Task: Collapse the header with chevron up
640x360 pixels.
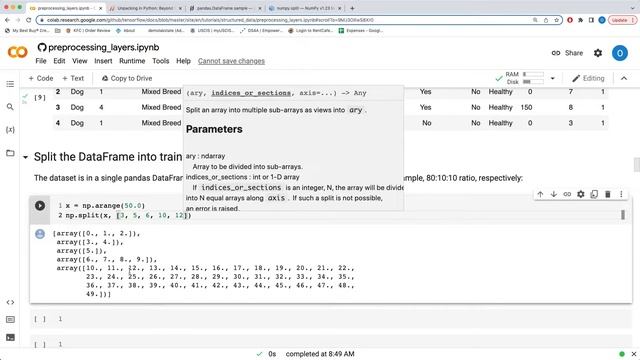Action: click(624, 78)
